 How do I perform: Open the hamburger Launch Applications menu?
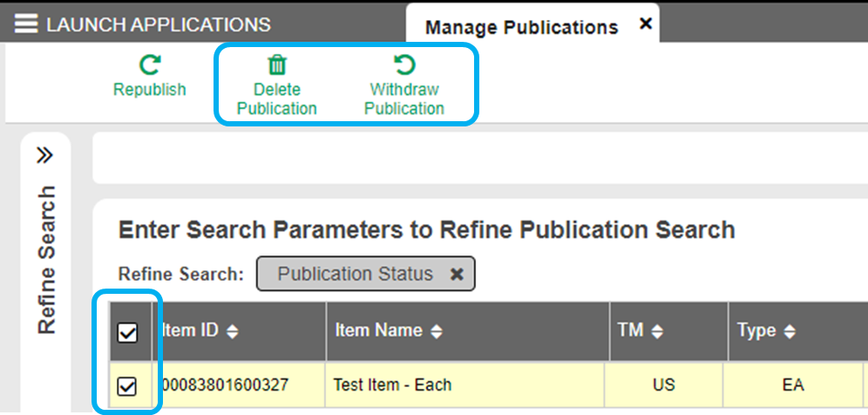(26, 24)
